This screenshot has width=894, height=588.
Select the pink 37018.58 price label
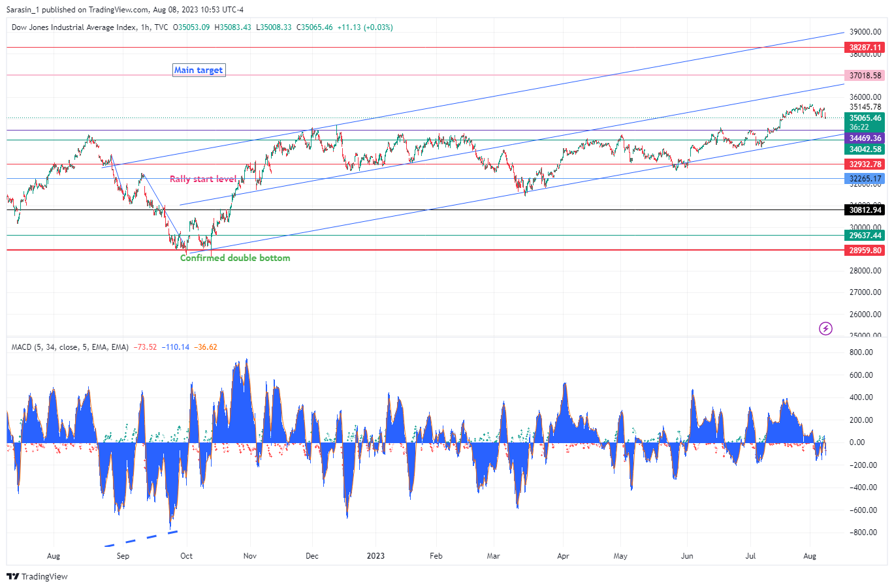[865, 76]
